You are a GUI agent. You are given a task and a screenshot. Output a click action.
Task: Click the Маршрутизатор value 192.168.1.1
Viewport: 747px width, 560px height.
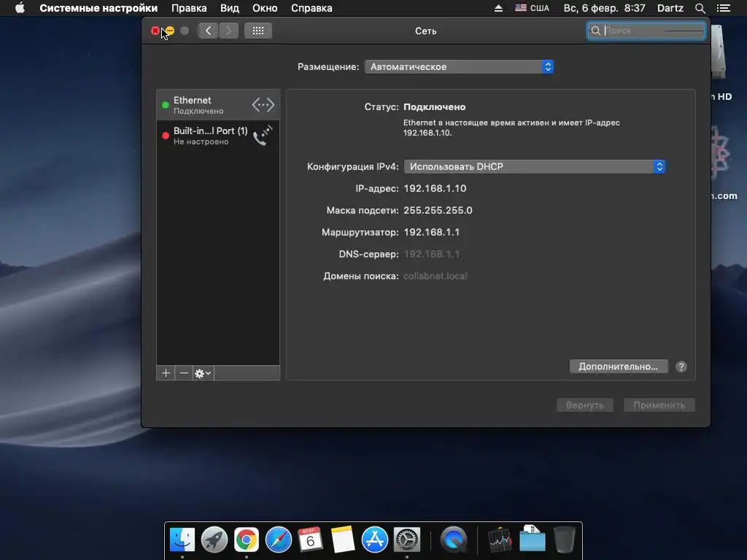[432, 233]
